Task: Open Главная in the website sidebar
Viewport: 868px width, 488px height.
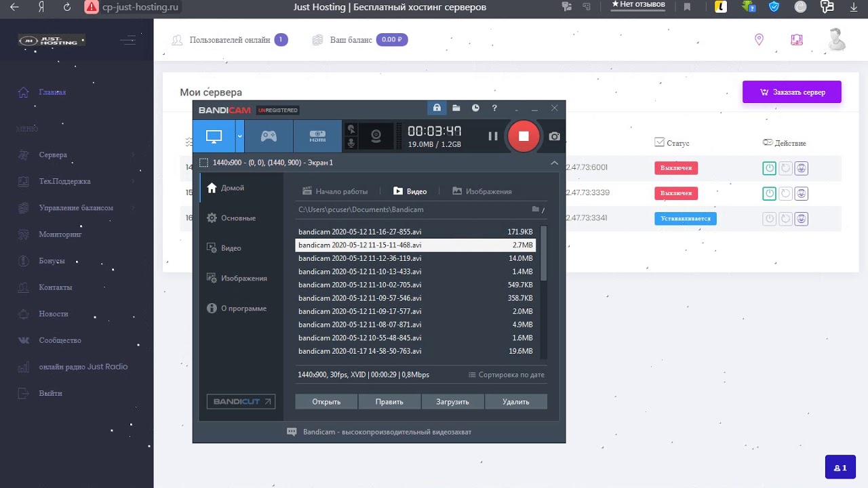Action: (52, 92)
